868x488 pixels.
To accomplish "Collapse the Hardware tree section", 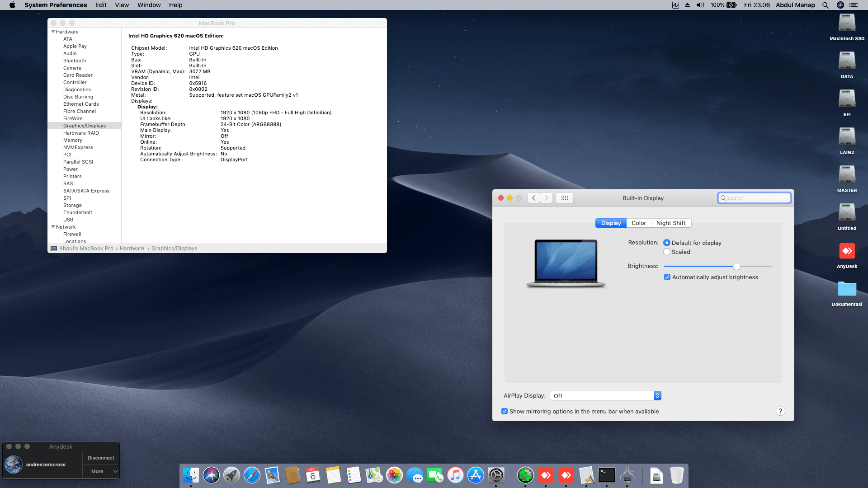I will 53,32.
